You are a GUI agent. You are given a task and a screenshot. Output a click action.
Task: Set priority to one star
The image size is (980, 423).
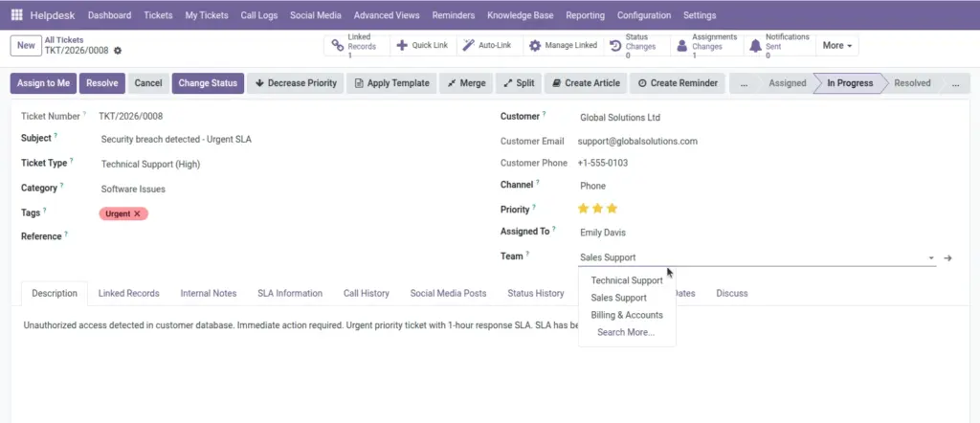[x=583, y=209]
